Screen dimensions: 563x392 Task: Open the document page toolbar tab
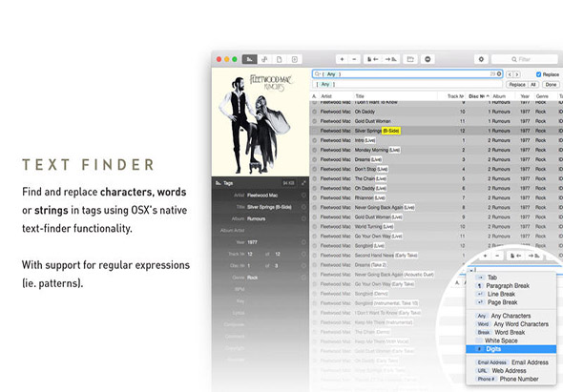[x=280, y=59]
